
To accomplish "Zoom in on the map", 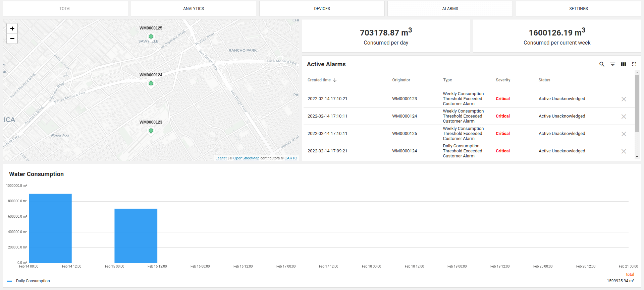I will tap(12, 28).
